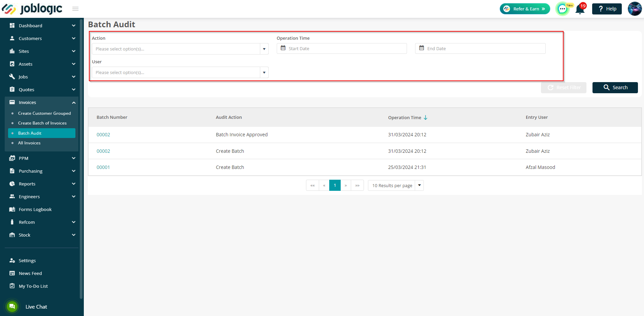644x316 pixels.
Task: Sort by Batch Number column header
Action: [112, 117]
